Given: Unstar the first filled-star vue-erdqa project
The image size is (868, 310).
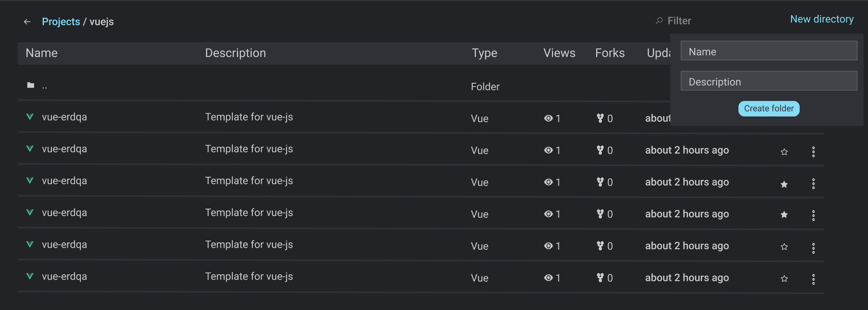Looking at the screenshot, I should [784, 184].
